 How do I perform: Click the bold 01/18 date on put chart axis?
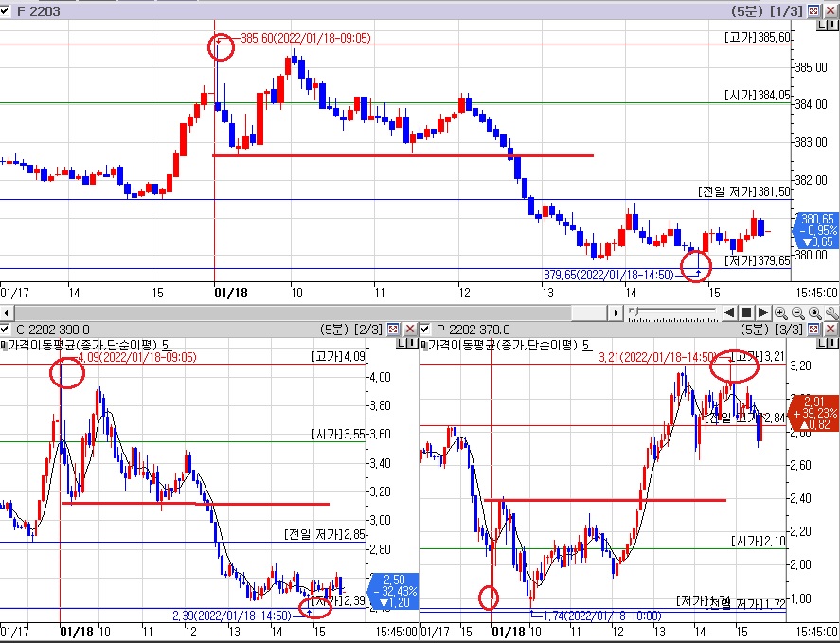click(x=509, y=632)
